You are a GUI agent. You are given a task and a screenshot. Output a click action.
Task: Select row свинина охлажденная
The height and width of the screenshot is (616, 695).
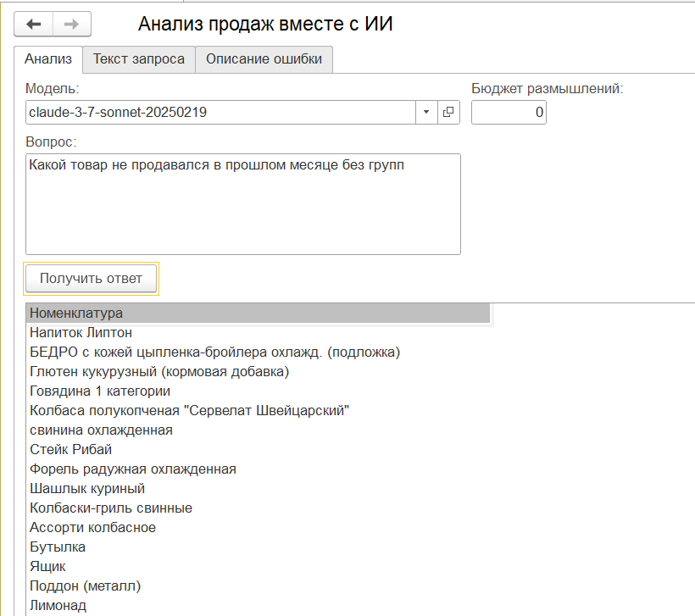coord(258,430)
